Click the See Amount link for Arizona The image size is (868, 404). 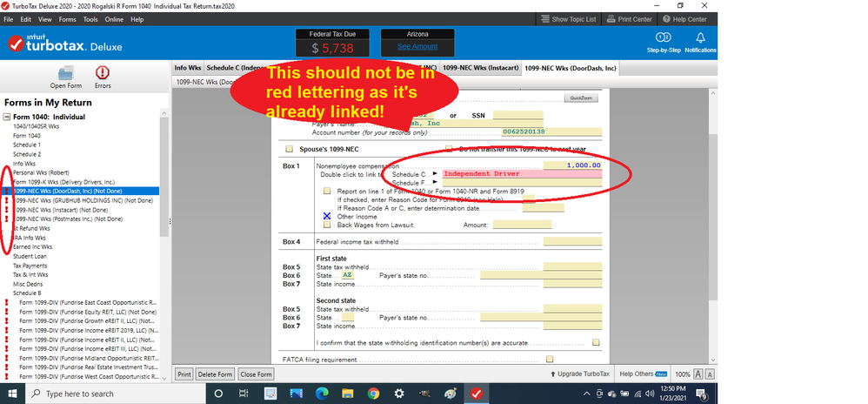[417, 46]
